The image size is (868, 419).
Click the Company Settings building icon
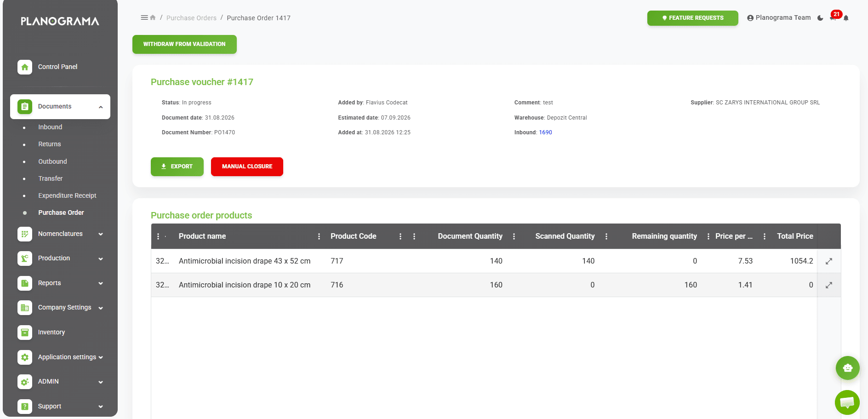pyautogui.click(x=25, y=308)
